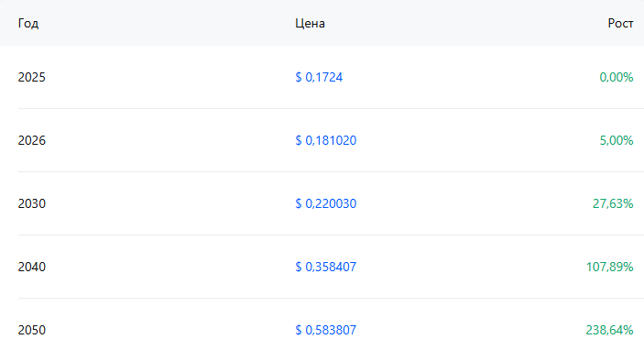Click the price $ 0,1724

click(x=319, y=77)
